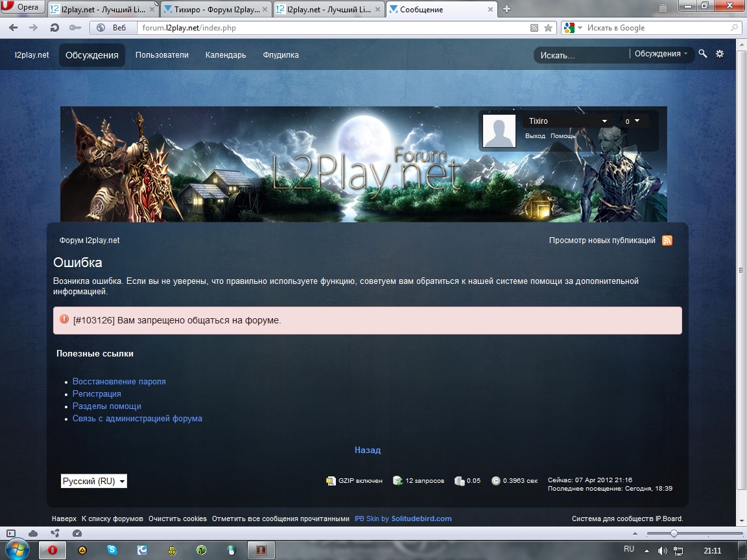This screenshot has height=560, width=747.
Task: Click the 0.05 server load icon
Action: coord(459,481)
